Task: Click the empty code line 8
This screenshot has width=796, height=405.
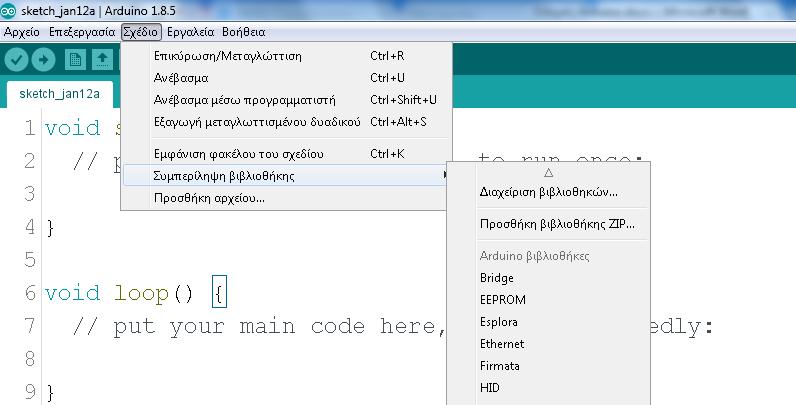Action: click(x=244, y=359)
